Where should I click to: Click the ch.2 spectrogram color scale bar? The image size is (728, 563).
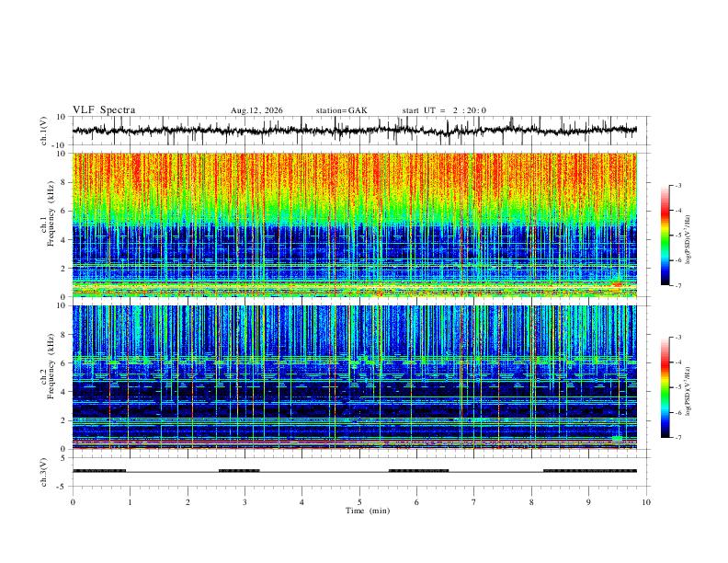pos(665,387)
